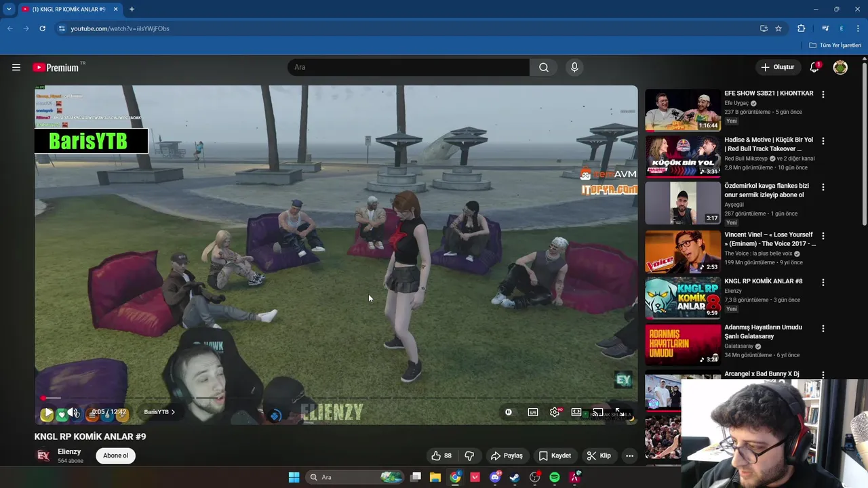Switch player to theater mode
Viewport: 868px width, 488px height.
click(x=576, y=412)
